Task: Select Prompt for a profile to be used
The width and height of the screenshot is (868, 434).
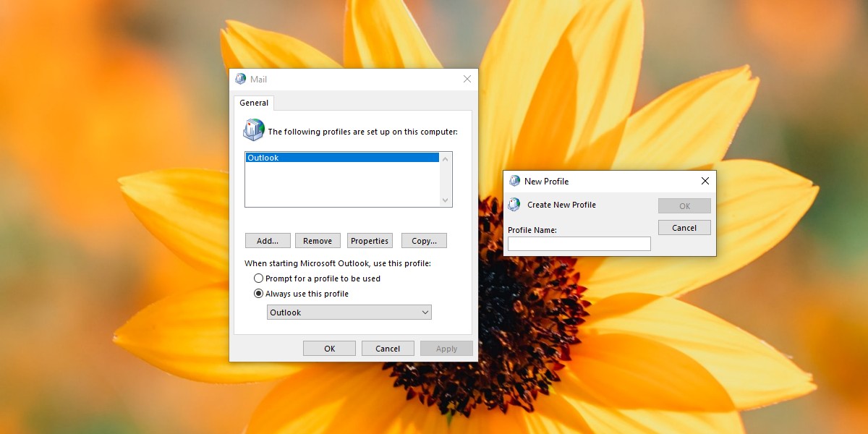Action: (x=317, y=278)
